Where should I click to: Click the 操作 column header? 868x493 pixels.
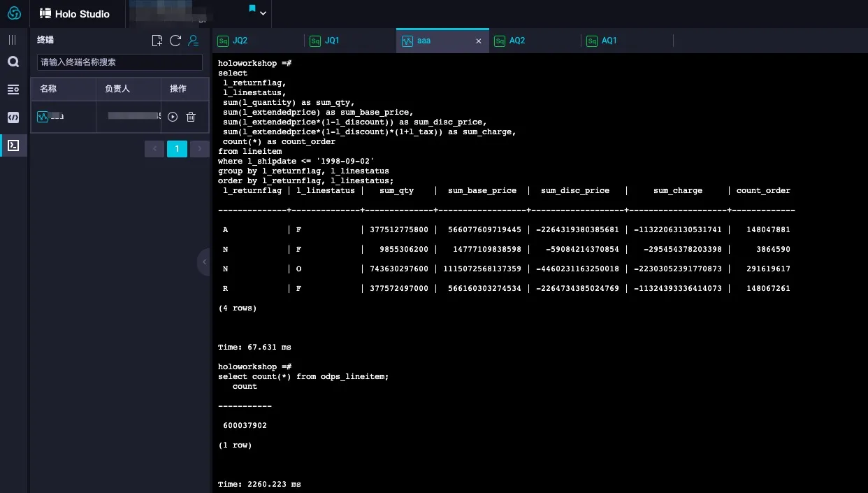pyautogui.click(x=178, y=89)
